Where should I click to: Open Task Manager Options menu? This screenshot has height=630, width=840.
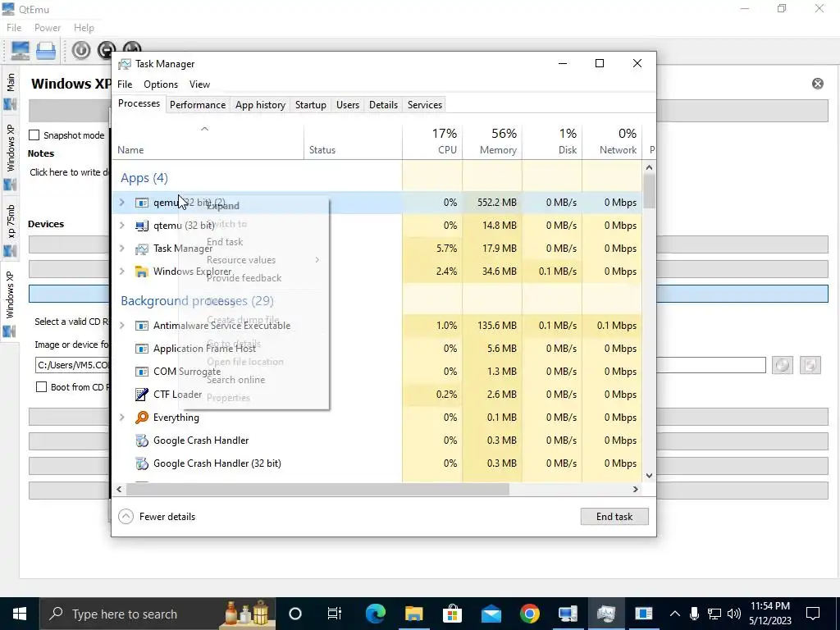pos(160,84)
